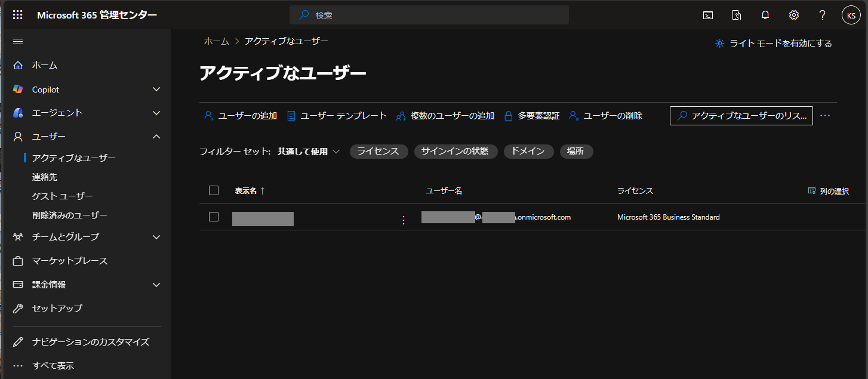Click the 列の選択 column chooser icon
Screen dimensions: 868x379
[812, 191]
